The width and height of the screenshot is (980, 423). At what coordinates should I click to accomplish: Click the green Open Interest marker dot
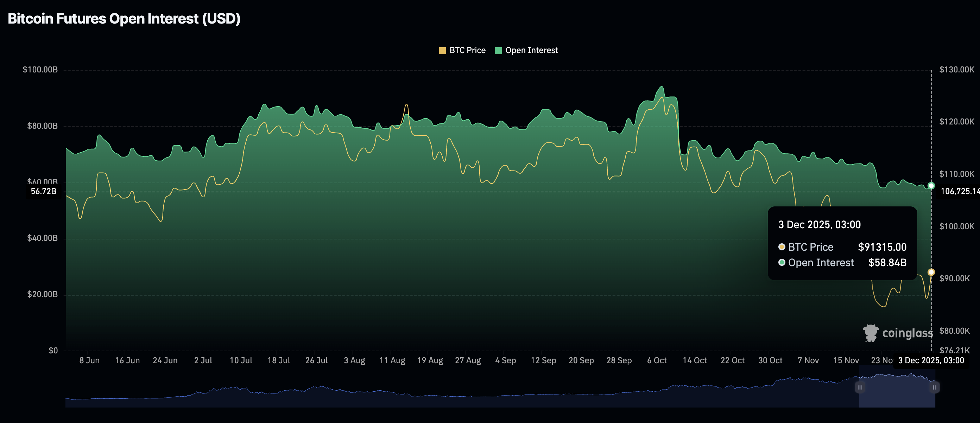pos(931,185)
